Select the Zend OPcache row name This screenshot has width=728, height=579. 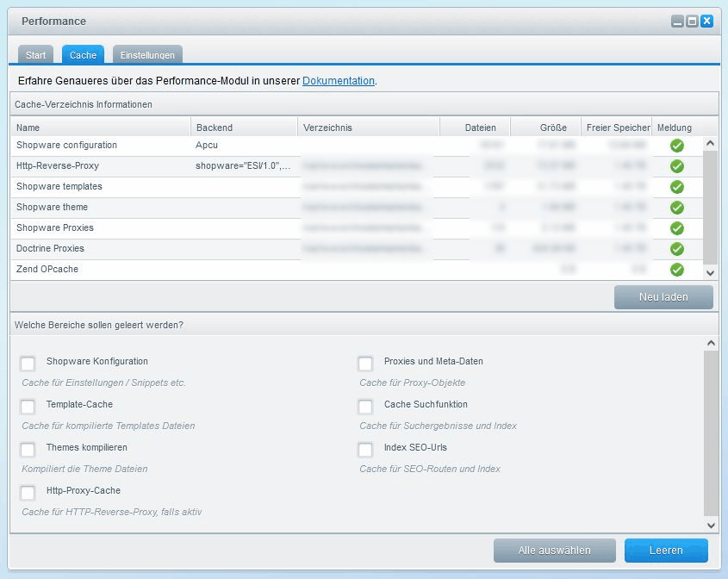click(47, 270)
